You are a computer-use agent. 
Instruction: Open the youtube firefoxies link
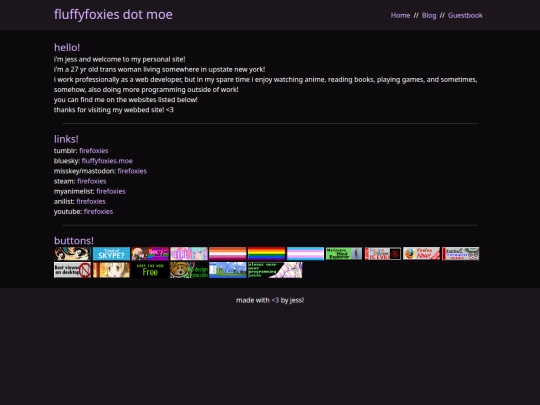(98, 211)
